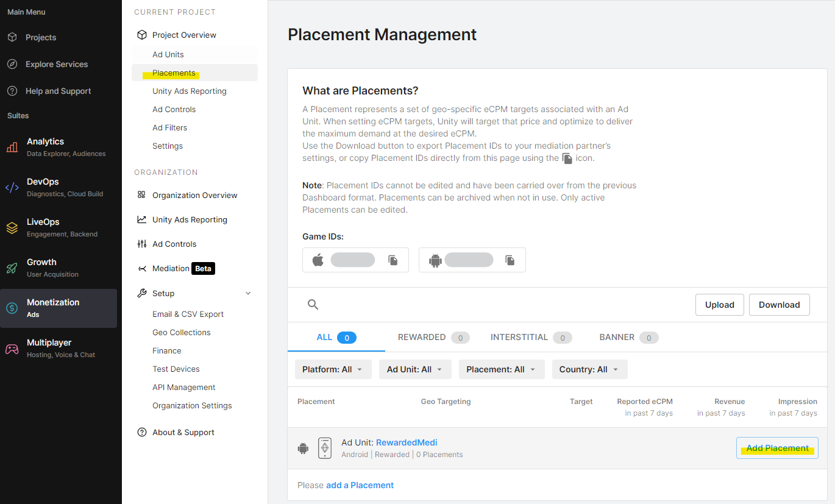
Task: Click the Target column header
Action: (x=581, y=402)
